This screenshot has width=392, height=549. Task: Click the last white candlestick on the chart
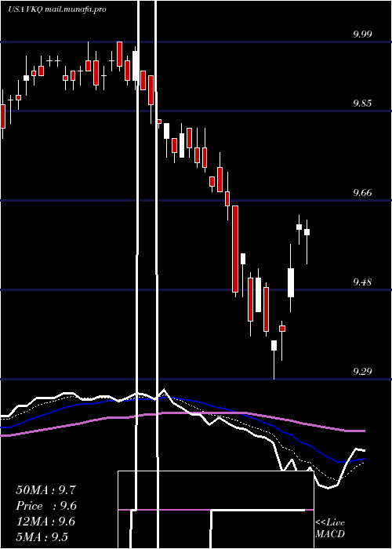[307, 232]
